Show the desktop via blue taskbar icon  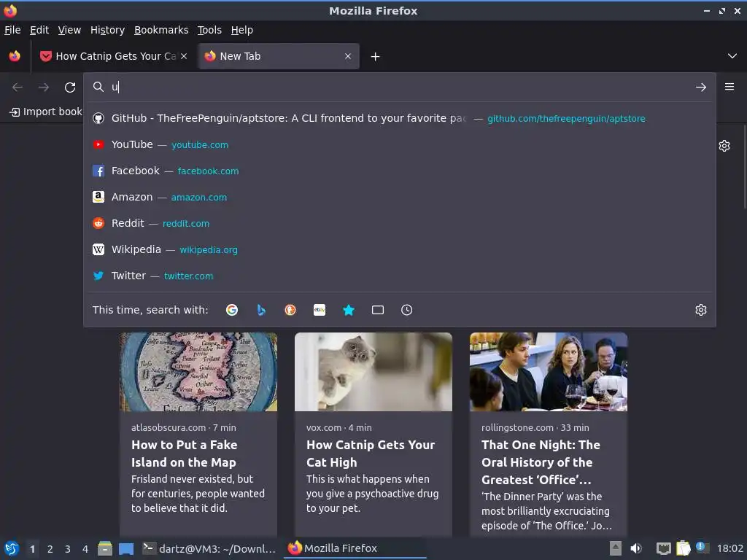click(x=126, y=548)
